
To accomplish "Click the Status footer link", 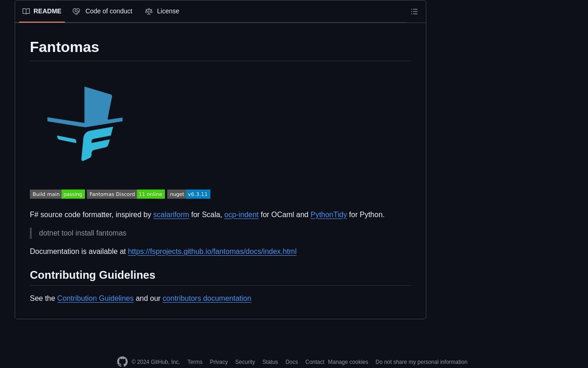I will click(270, 362).
